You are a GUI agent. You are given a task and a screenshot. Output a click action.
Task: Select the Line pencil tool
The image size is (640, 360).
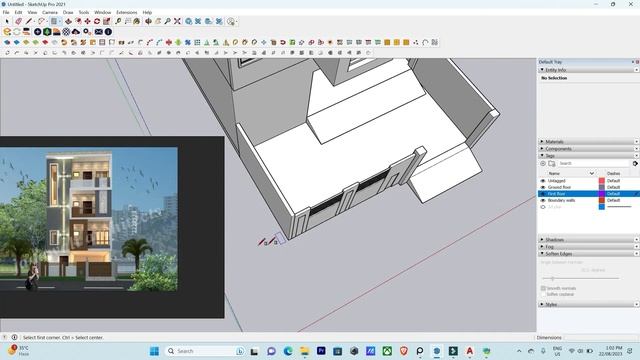[29, 21]
